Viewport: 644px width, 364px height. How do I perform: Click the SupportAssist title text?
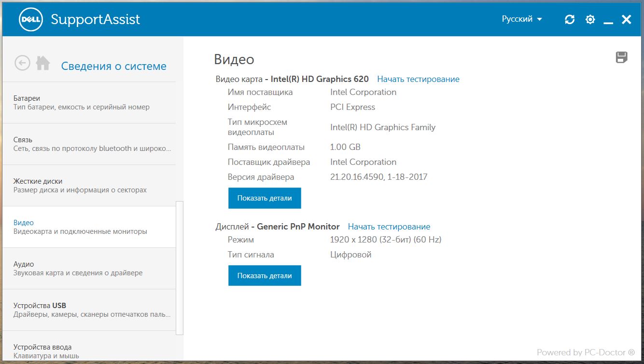(95, 20)
